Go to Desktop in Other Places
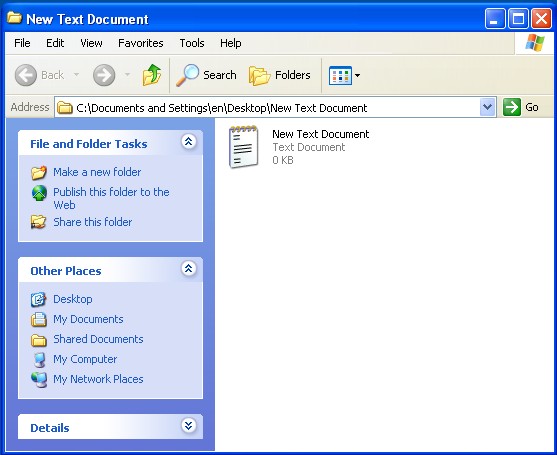The width and height of the screenshot is (557, 455). (x=72, y=299)
